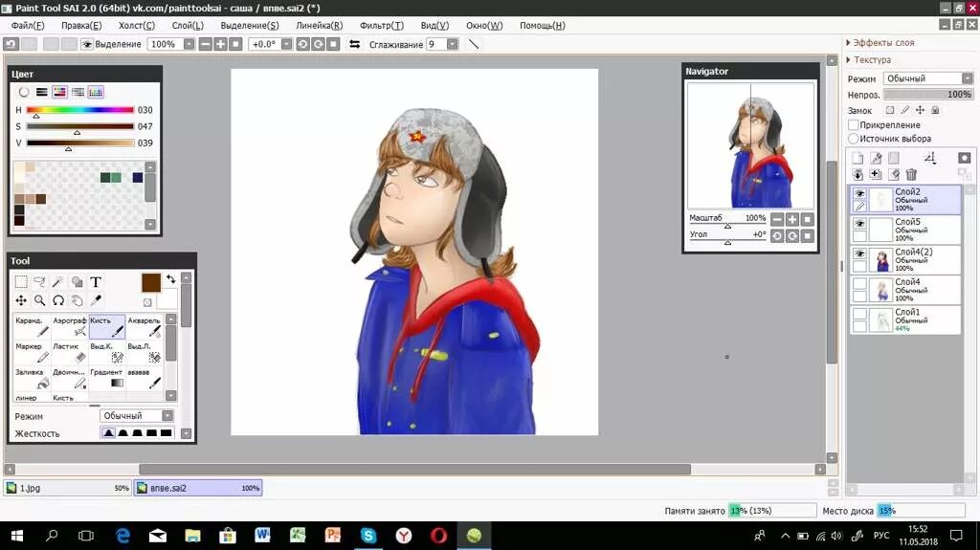The image size is (980, 550).
Task: Choose the Маркер marker brush
Action: (32, 353)
